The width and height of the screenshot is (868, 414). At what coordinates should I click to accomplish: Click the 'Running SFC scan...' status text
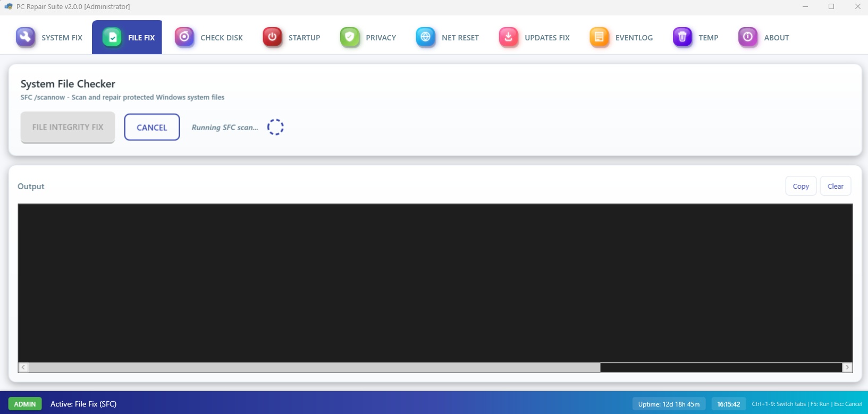coord(225,128)
